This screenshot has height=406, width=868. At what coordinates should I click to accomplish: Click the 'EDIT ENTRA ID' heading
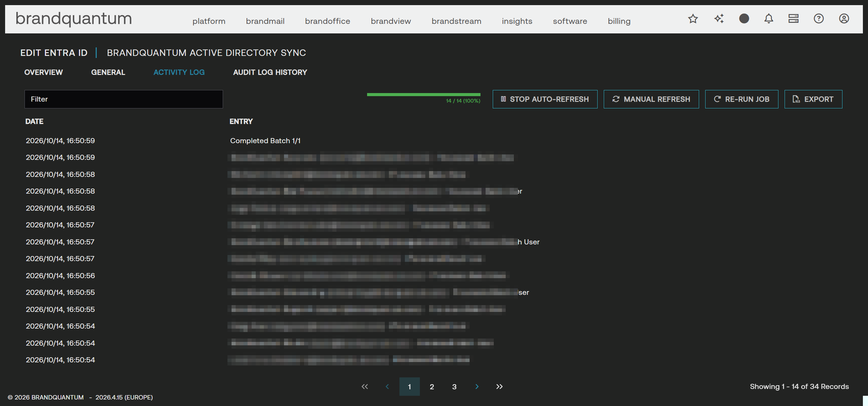coord(54,53)
